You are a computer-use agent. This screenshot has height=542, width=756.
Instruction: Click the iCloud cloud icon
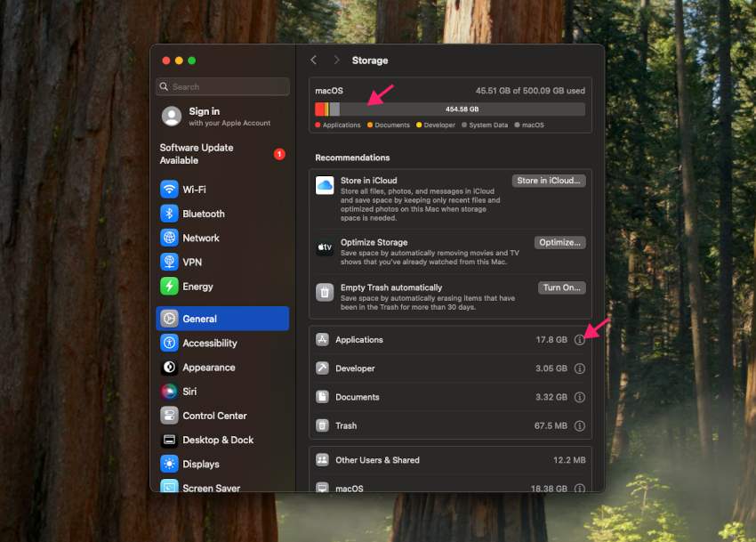point(325,185)
